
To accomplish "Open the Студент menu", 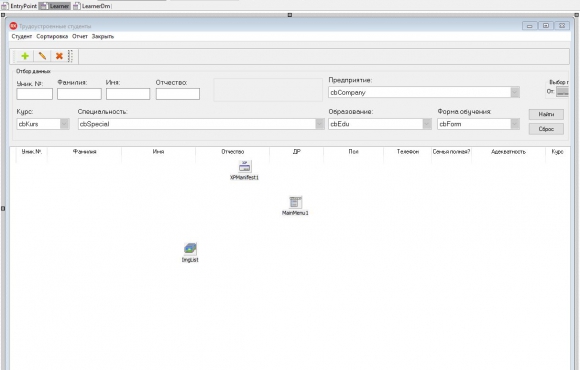I will (22, 36).
